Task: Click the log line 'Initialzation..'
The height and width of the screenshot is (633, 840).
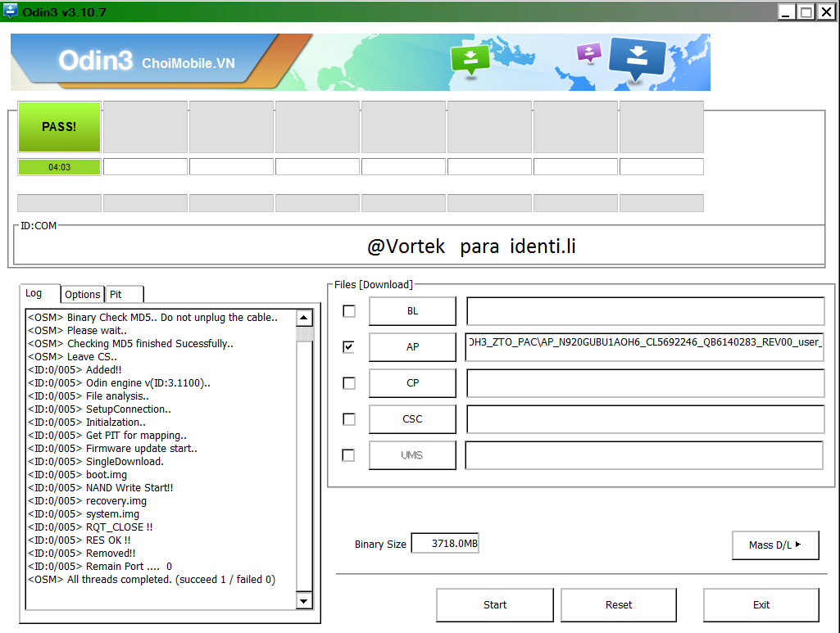Action: [87, 423]
